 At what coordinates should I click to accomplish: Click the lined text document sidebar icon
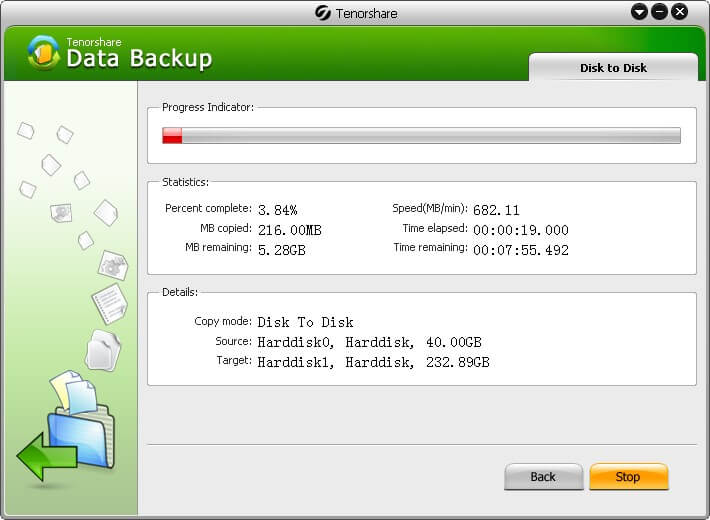pos(108,303)
